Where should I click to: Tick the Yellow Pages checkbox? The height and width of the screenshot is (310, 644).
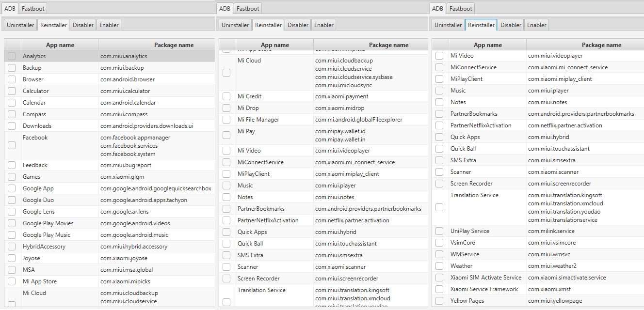tap(439, 301)
